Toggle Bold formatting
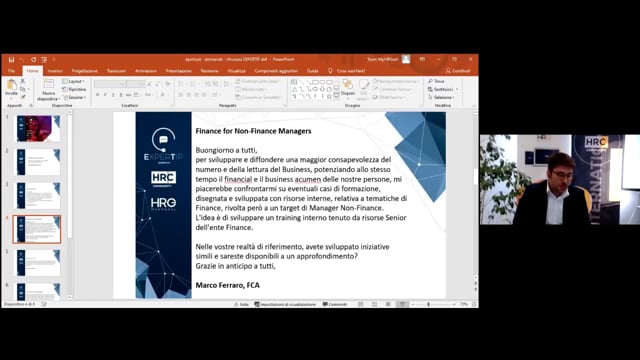 point(98,95)
